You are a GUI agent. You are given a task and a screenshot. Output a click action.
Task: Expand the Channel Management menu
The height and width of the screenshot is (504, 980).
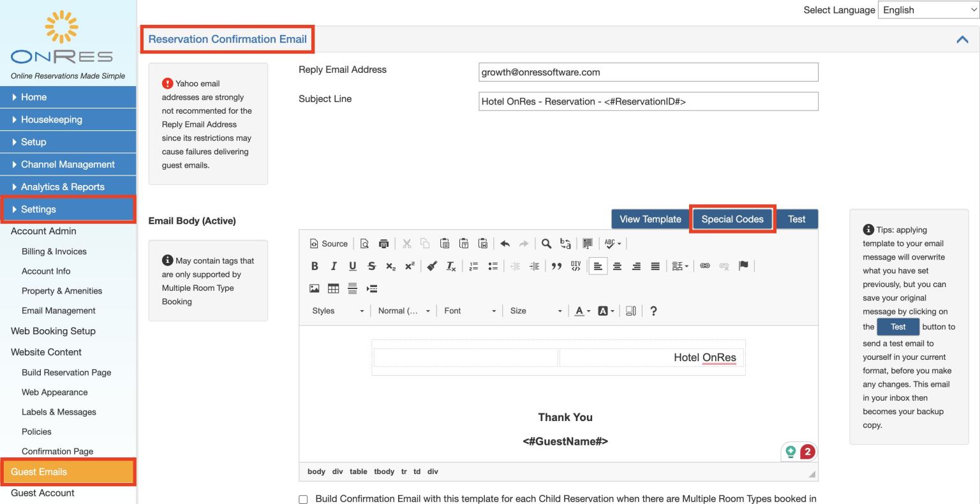(x=68, y=165)
